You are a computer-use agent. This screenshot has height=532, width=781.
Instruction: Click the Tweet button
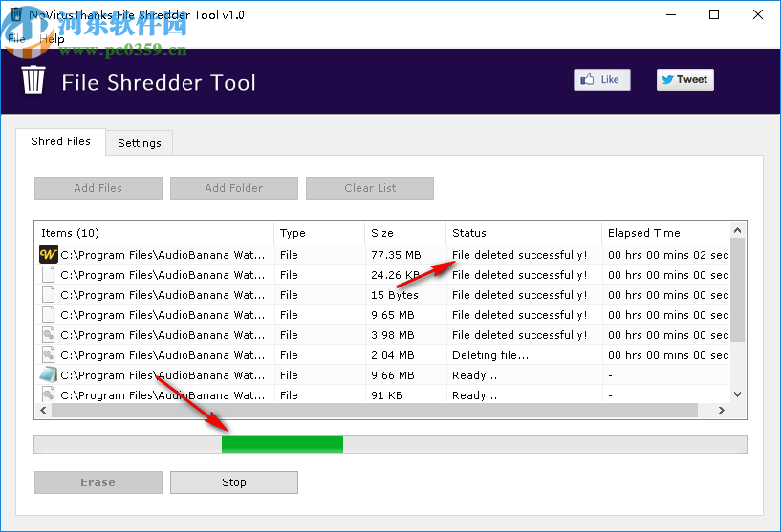point(684,79)
